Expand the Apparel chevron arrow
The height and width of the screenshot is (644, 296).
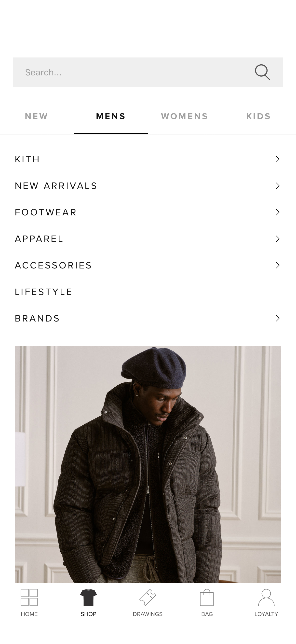pyautogui.click(x=277, y=239)
